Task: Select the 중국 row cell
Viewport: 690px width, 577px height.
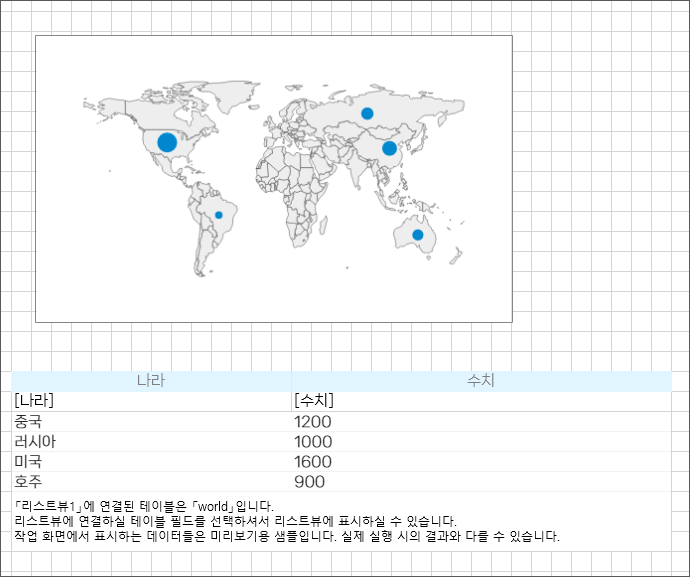Action: (x=28, y=421)
